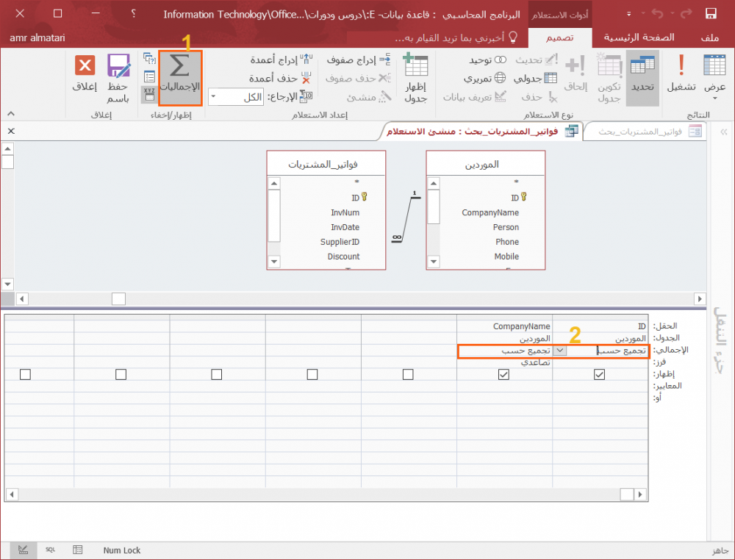Check the Show box in third grid column
Screen dimensions: 735x560
[408, 375]
